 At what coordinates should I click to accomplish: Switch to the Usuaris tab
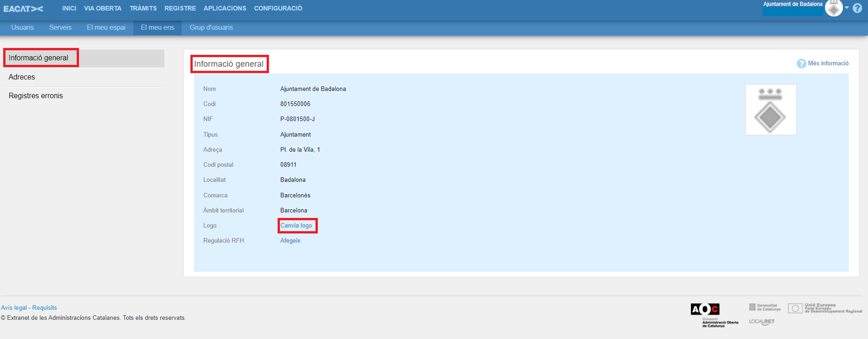click(22, 27)
